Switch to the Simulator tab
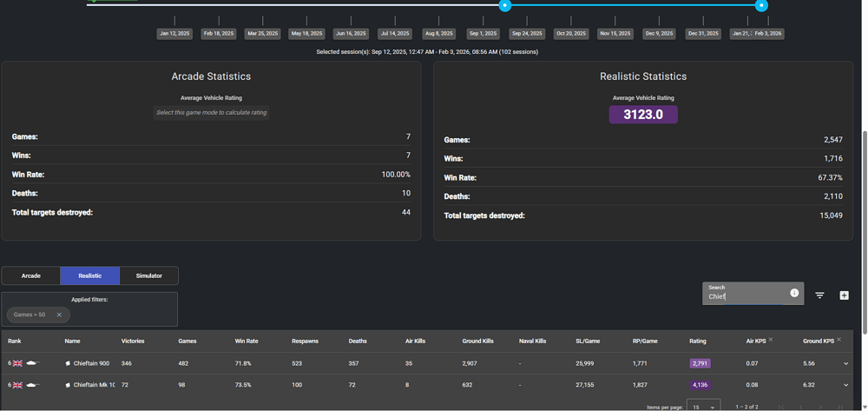Image resolution: width=868 pixels, height=411 pixels. pos(148,275)
